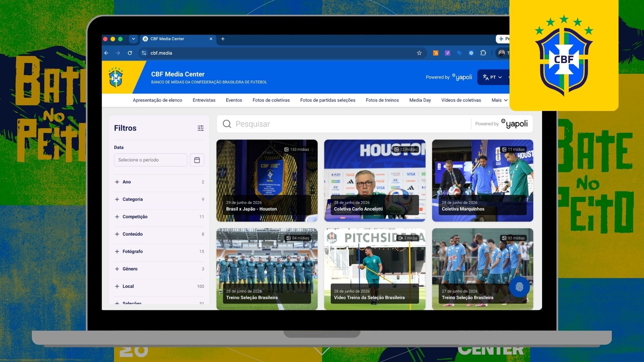Click the 1 mídia video badge

(x=408, y=238)
